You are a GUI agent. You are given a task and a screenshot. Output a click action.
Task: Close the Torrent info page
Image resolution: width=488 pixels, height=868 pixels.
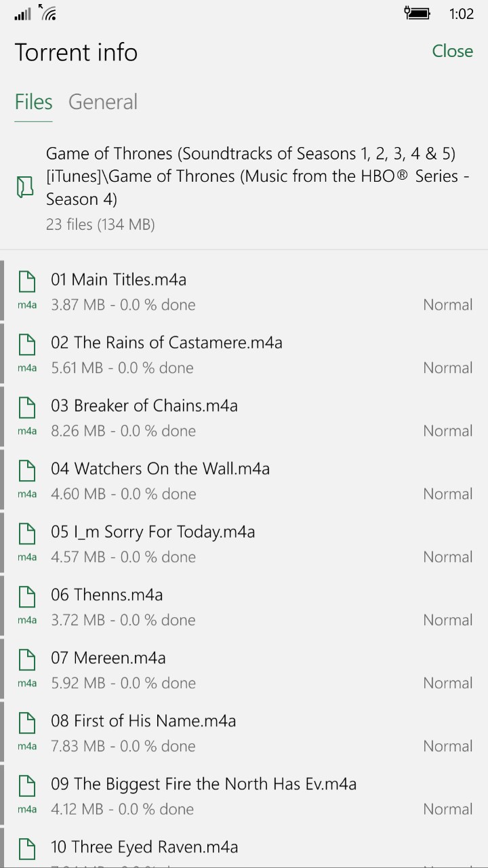[452, 52]
